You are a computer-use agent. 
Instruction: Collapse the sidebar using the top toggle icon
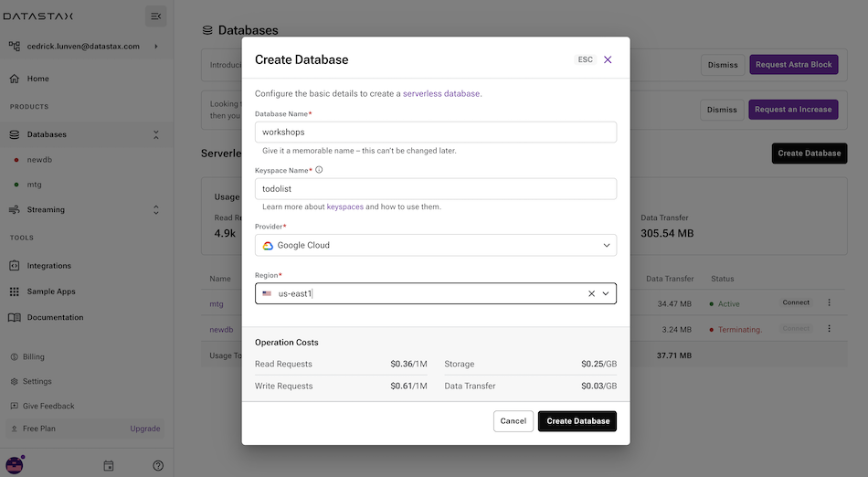point(155,16)
